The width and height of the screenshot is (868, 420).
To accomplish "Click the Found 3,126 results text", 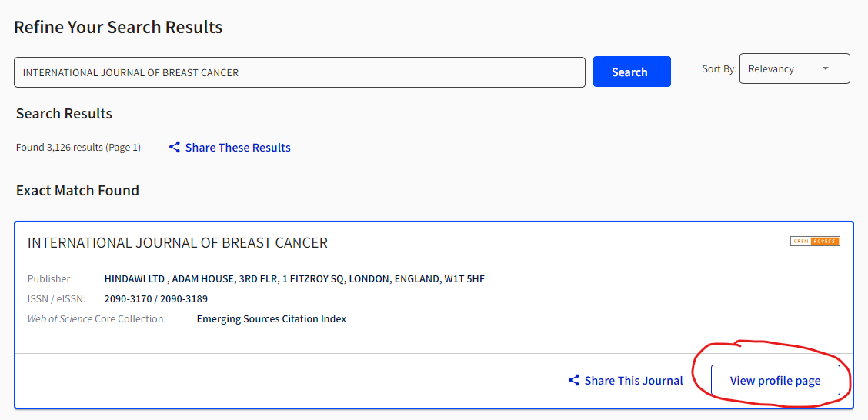I will [78, 147].
